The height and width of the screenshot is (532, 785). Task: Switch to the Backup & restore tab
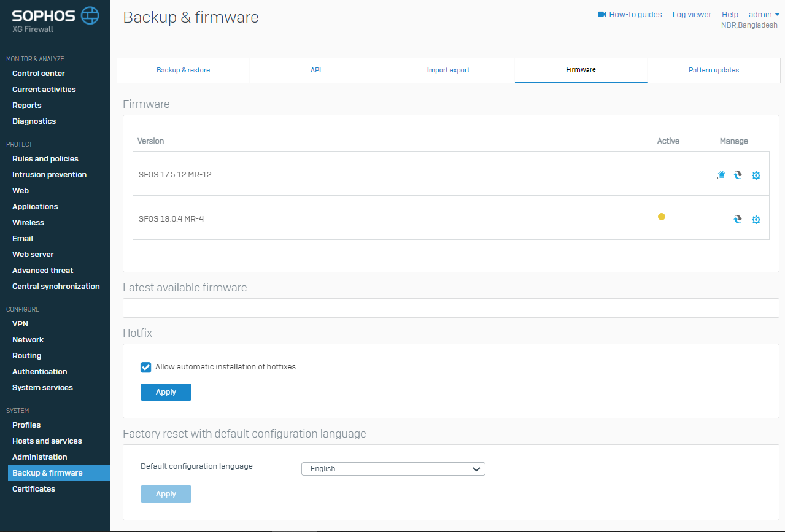tap(183, 71)
